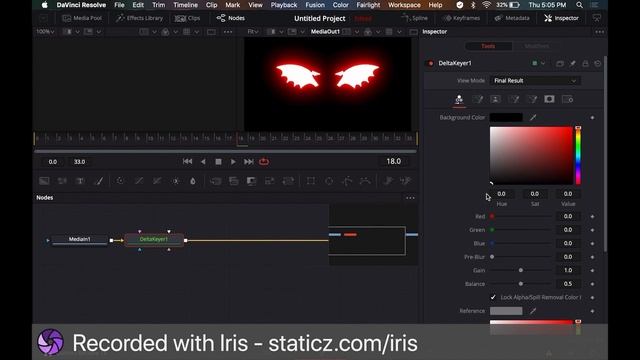Open the Fusion menu

pyautogui.click(x=315, y=5)
